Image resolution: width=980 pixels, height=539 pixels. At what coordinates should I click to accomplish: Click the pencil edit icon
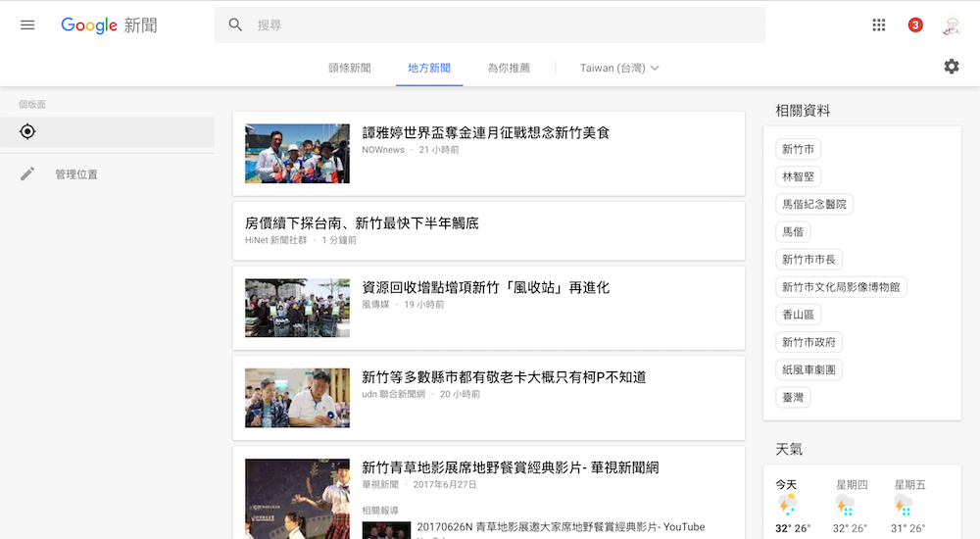tap(27, 173)
